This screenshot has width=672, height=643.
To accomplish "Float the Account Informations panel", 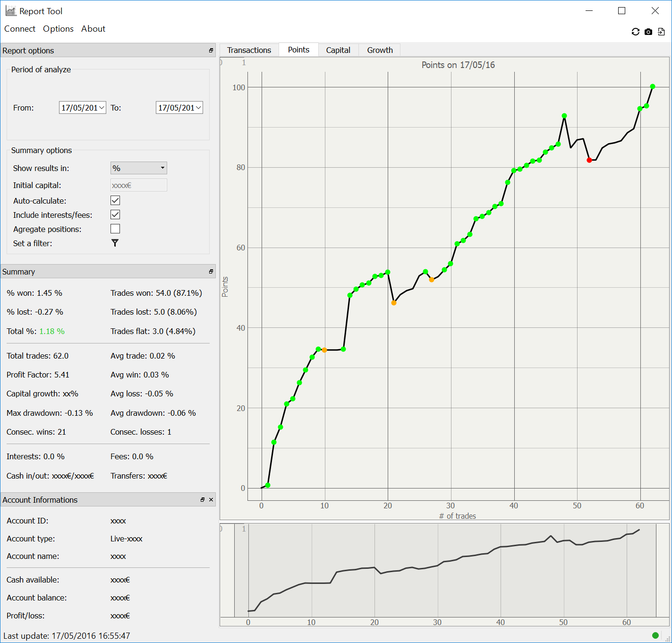I will tap(203, 499).
